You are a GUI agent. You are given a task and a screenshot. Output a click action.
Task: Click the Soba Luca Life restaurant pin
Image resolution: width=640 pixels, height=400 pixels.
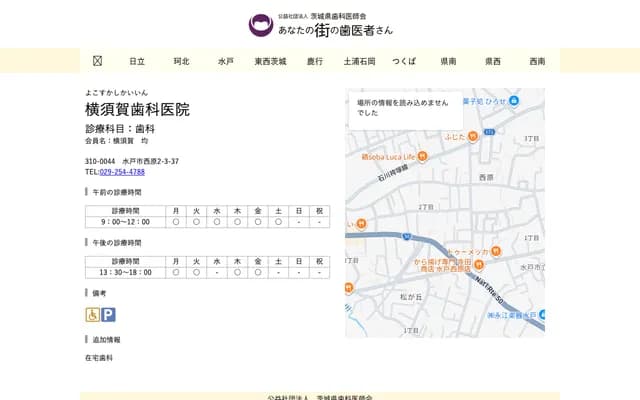423,156
